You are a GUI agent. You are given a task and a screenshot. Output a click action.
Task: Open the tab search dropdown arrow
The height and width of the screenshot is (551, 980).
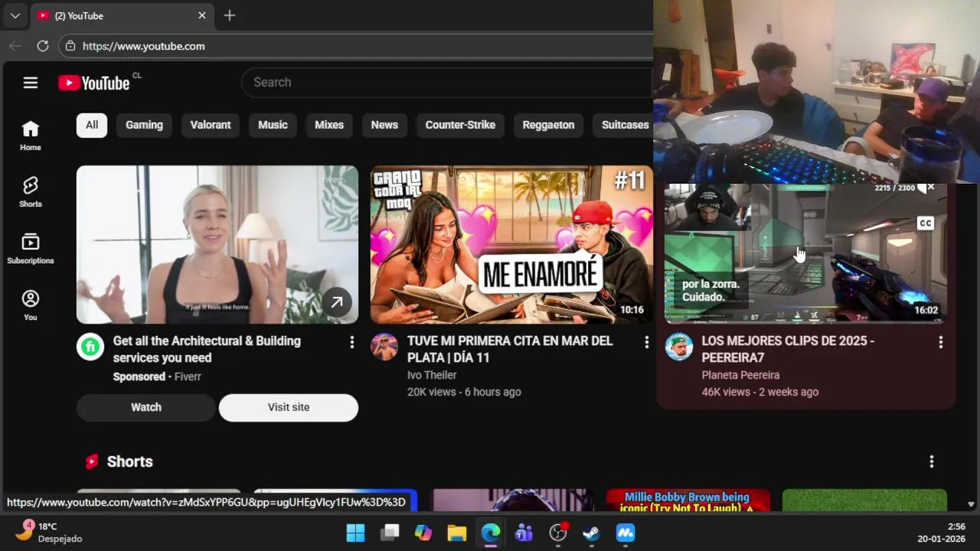15,15
